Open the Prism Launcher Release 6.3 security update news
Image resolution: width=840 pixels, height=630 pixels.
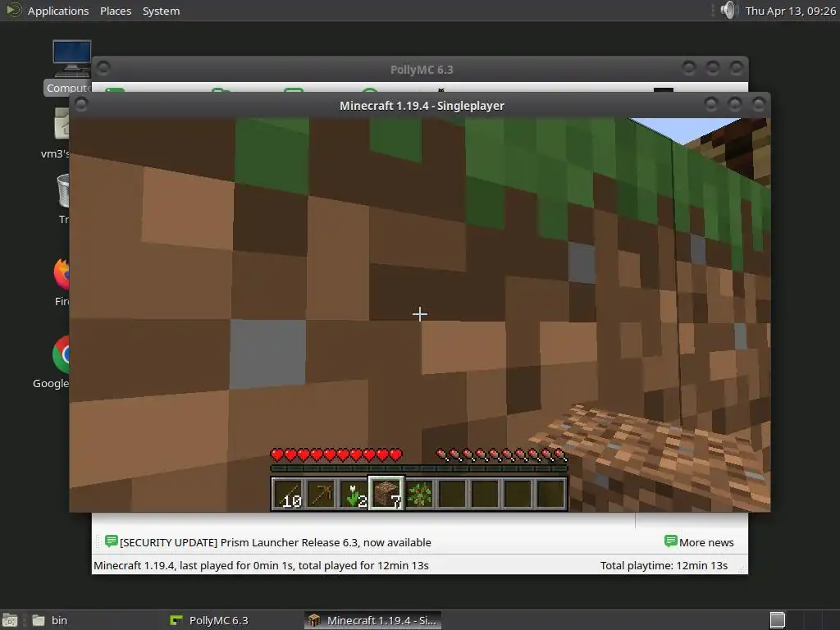(276, 542)
